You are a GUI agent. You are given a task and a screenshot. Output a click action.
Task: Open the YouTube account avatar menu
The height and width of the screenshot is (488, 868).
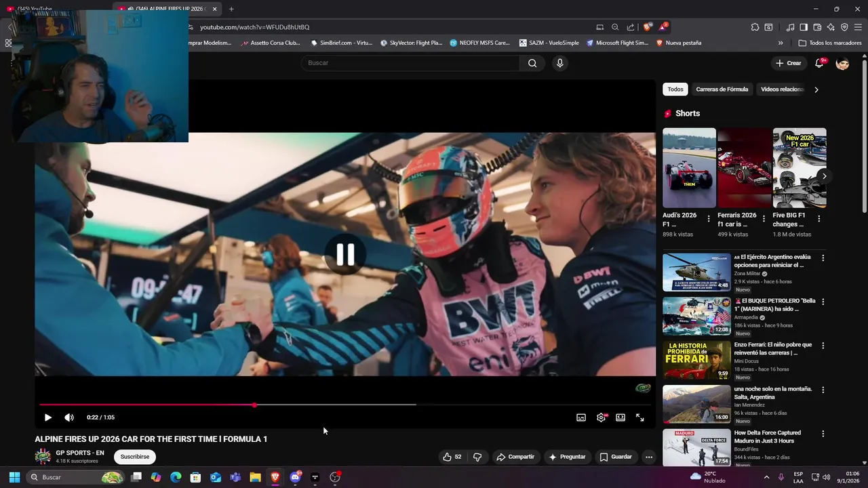(x=843, y=63)
